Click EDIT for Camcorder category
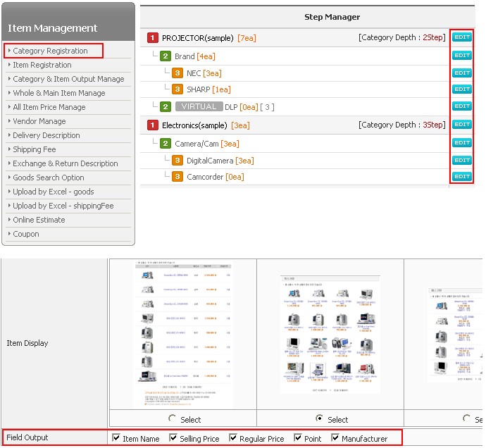Viewport: 486px width, 448px height. [461, 177]
